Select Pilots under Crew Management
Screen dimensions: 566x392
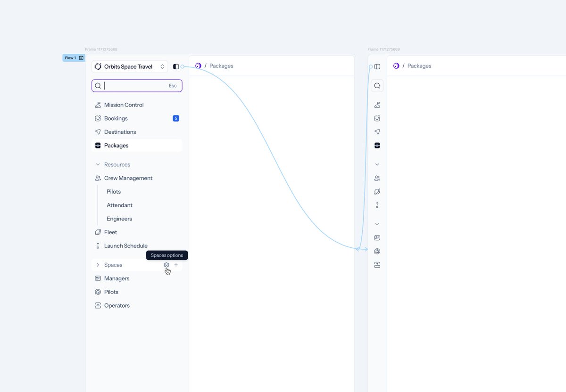click(x=114, y=192)
